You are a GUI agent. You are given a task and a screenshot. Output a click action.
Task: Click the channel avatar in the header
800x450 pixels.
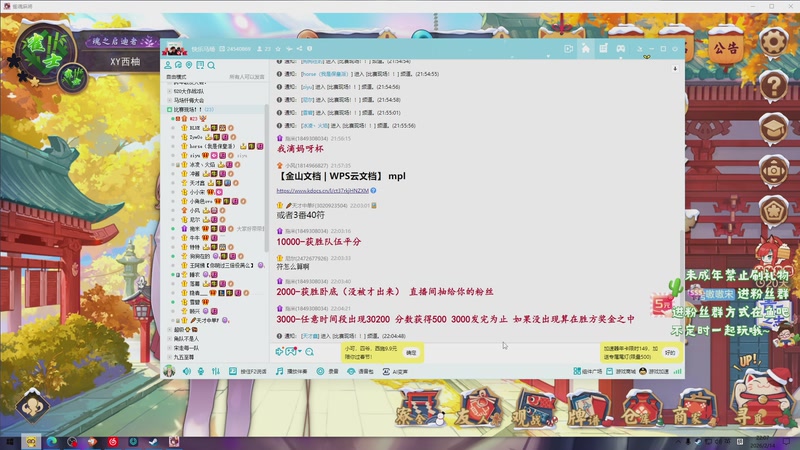pos(174,49)
